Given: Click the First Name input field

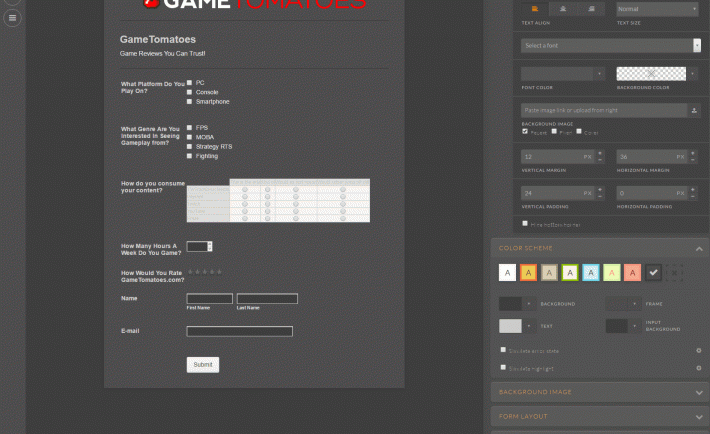Looking at the screenshot, I should coord(210,299).
